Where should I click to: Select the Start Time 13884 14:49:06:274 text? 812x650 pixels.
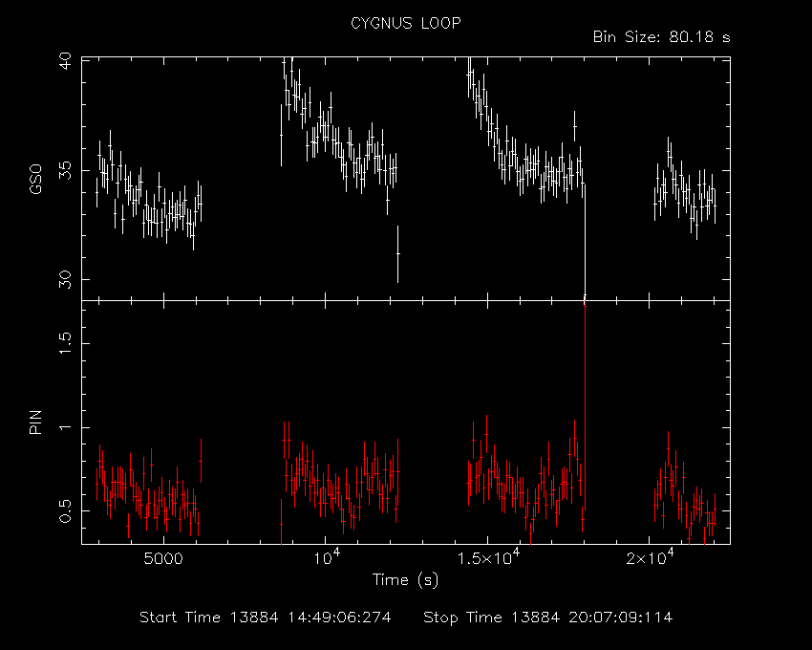point(266,617)
